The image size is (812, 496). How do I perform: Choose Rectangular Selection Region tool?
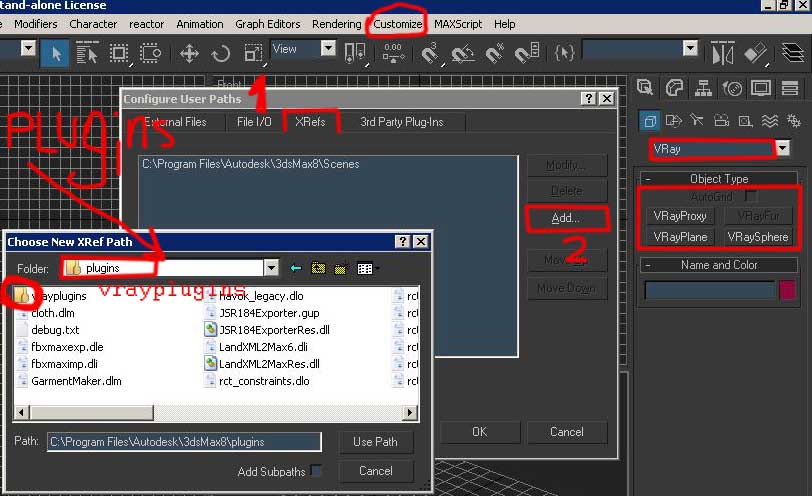119,53
